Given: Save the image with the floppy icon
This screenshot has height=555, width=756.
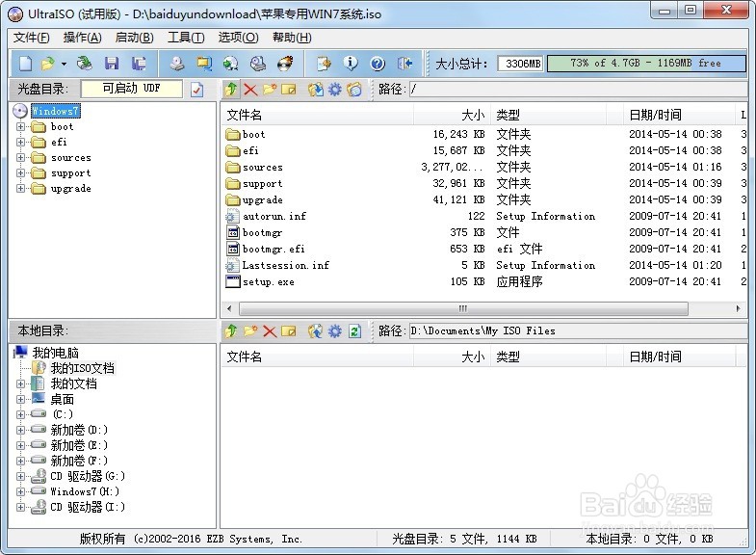Looking at the screenshot, I should tap(112, 64).
